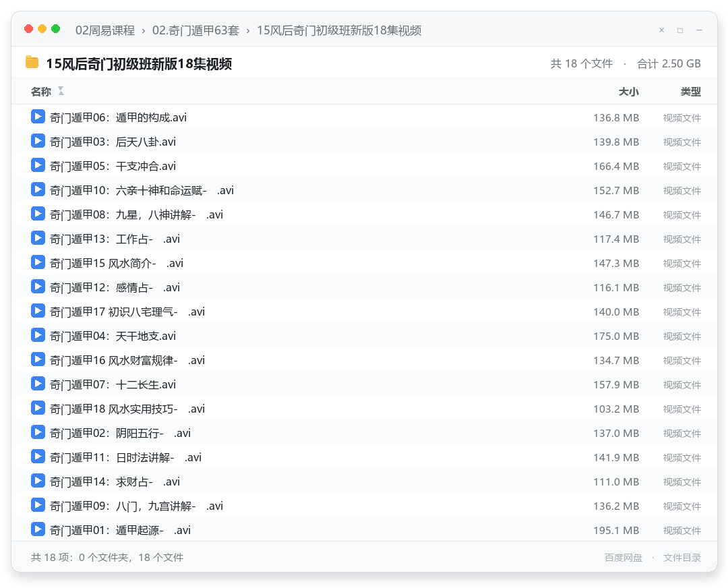
Task: Click size value 195.1 MB
Action: pyautogui.click(x=616, y=531)
